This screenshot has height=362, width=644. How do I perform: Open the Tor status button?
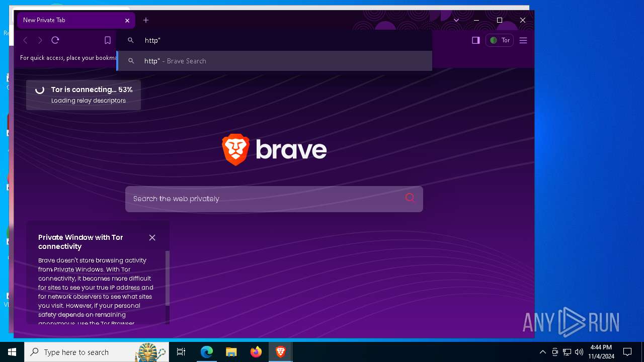click(x=500, y=40)
